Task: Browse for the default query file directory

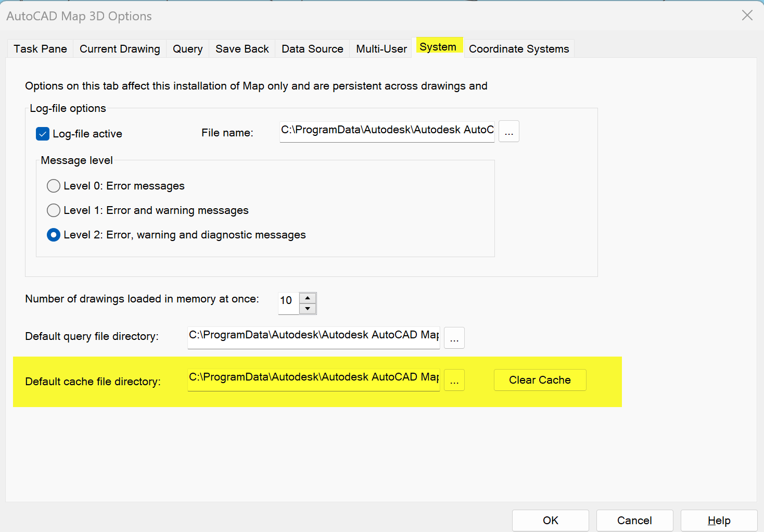Action: click(x=454, y=338)
